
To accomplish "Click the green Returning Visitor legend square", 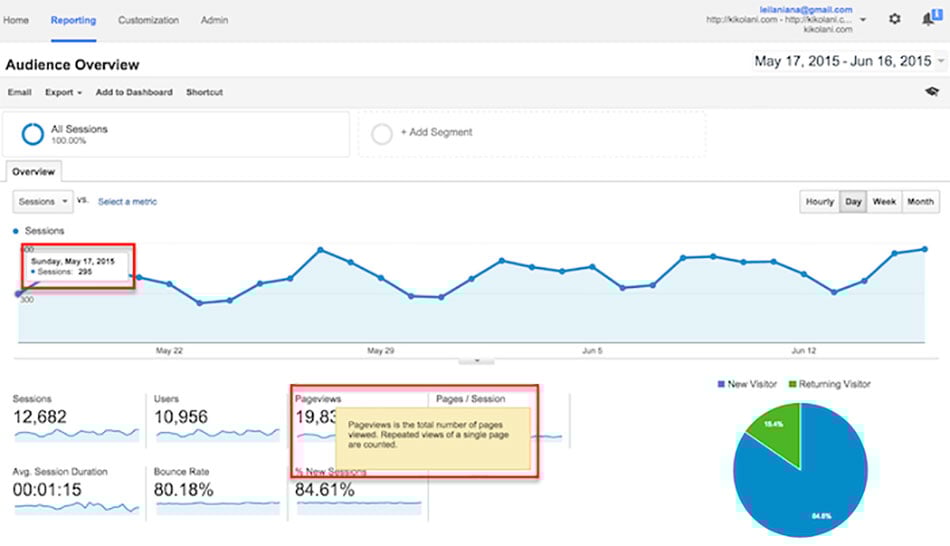I will 791,384.
